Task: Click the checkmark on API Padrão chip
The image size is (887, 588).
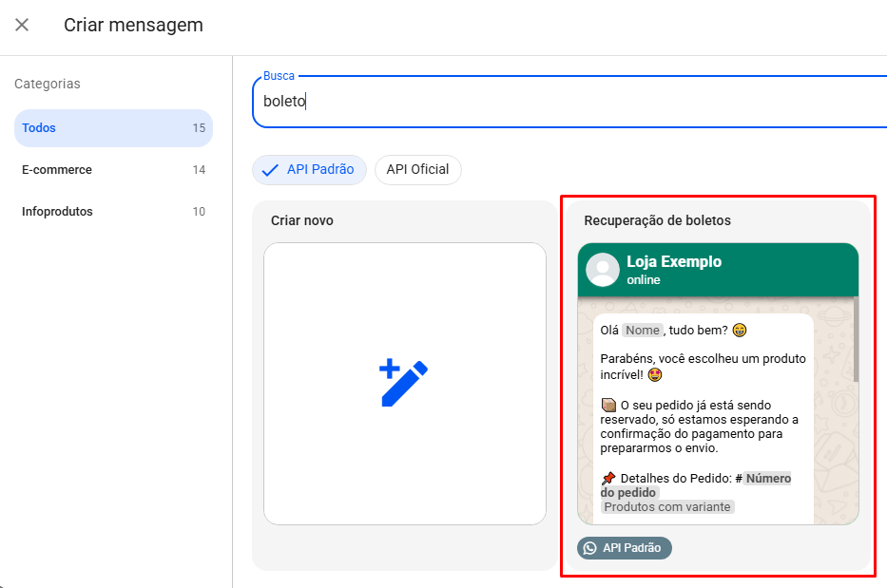Action: 270,170
